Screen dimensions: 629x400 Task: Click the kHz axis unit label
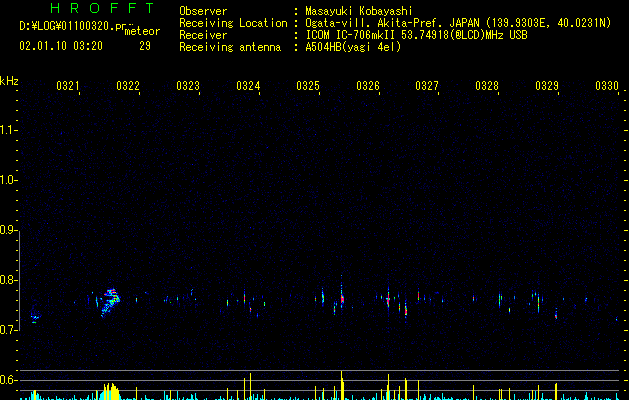9,81
